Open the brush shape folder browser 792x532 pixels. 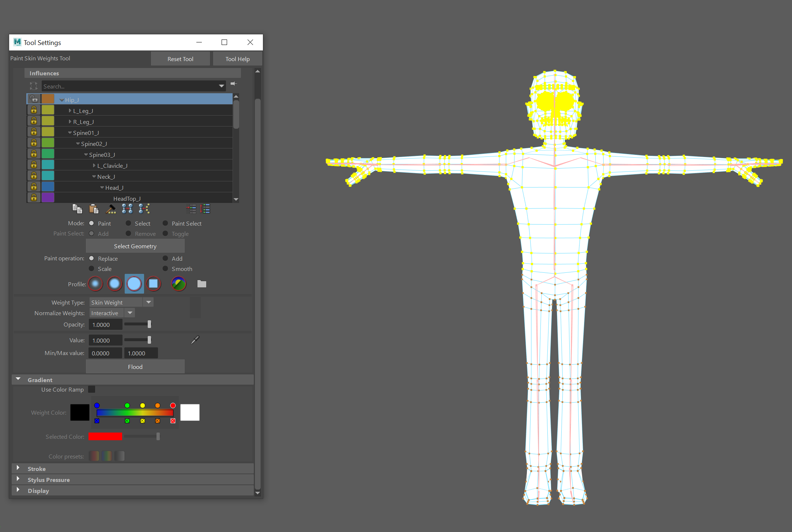click(202, 284)
